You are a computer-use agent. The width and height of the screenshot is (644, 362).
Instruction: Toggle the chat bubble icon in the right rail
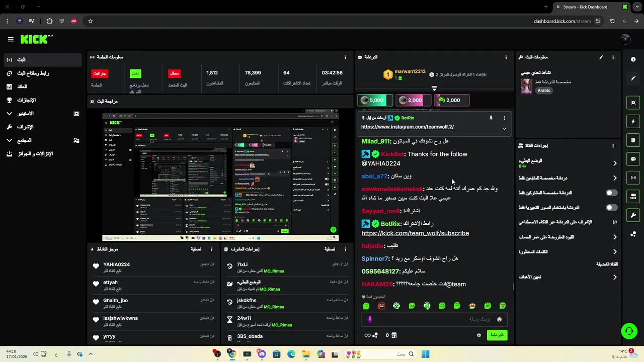click(633, 159)
